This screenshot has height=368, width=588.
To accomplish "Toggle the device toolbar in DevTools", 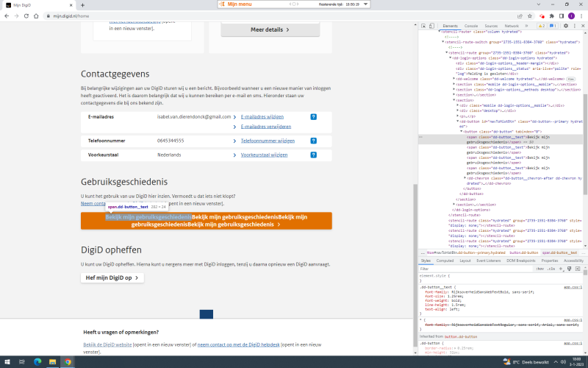I will click(x=433, y=26).
